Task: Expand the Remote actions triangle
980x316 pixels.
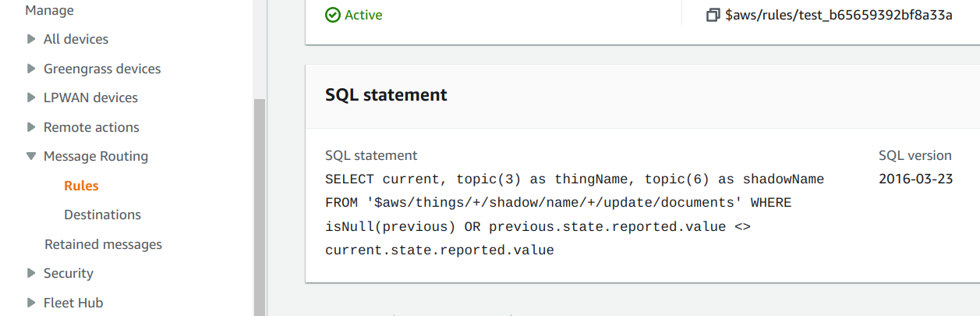Action: (31, 127)
